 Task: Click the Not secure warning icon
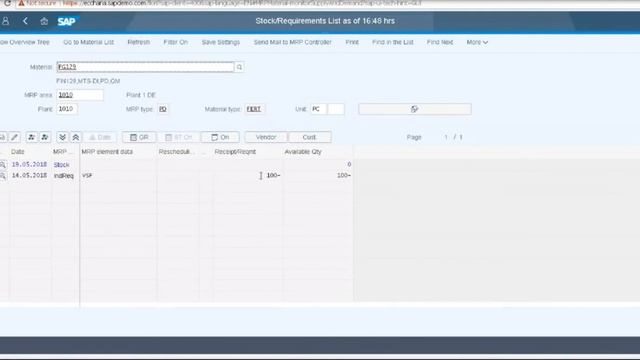[x=21, y=3]
